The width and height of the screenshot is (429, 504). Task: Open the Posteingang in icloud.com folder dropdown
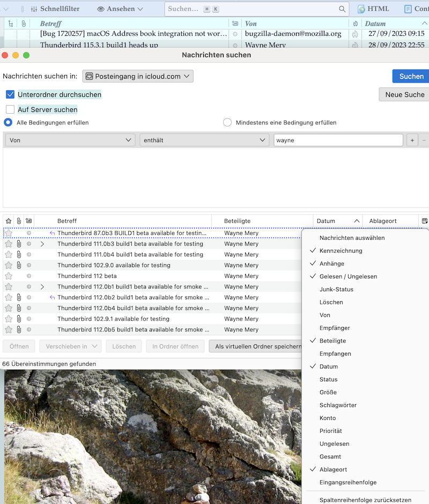click(138, 76)
